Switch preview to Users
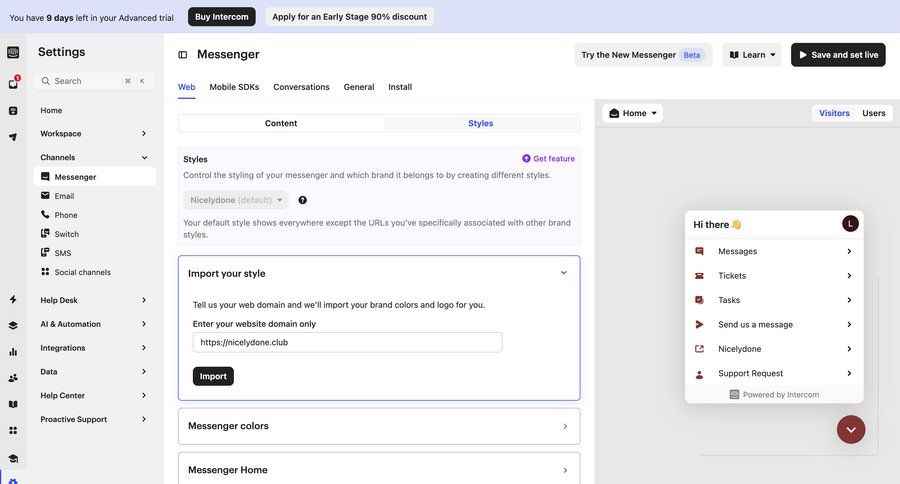Screen dimensions: 900x484 tap(874, 113)
